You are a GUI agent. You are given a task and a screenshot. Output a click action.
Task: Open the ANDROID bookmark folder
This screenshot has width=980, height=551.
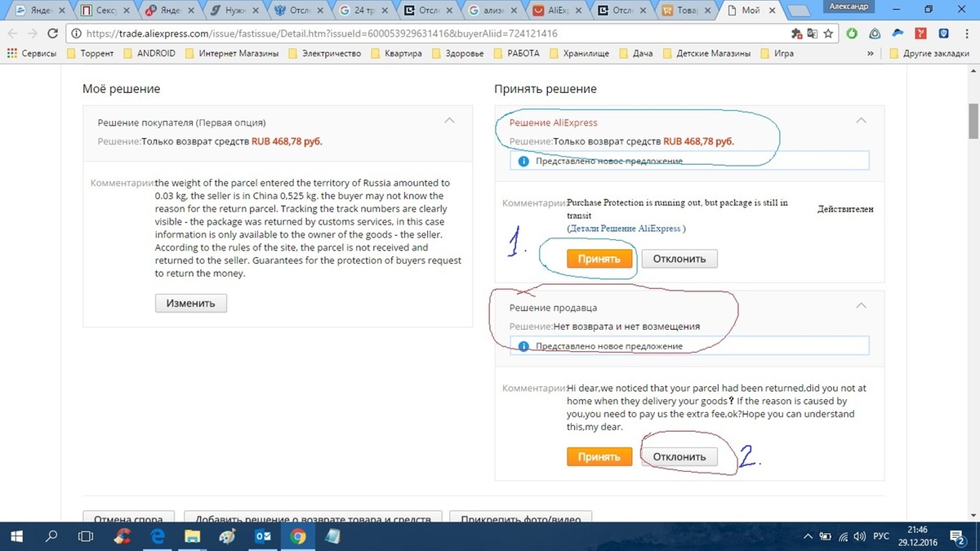point(149,53)
